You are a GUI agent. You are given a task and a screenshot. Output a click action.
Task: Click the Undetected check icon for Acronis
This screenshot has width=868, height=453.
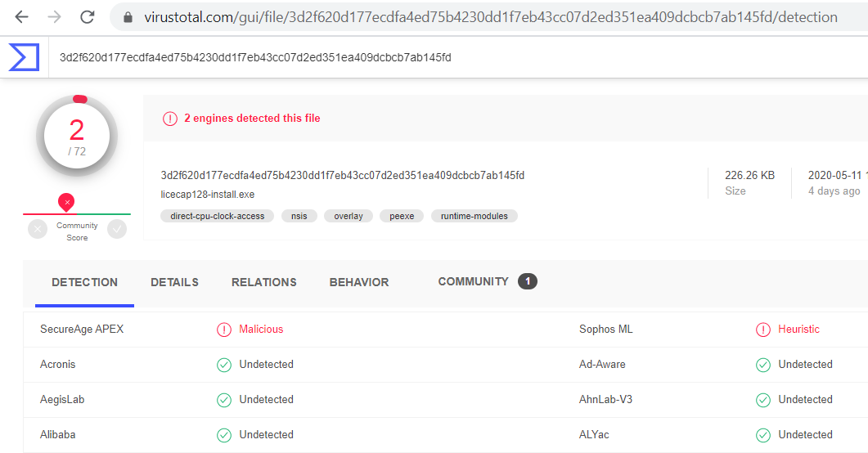pos(223,365)
